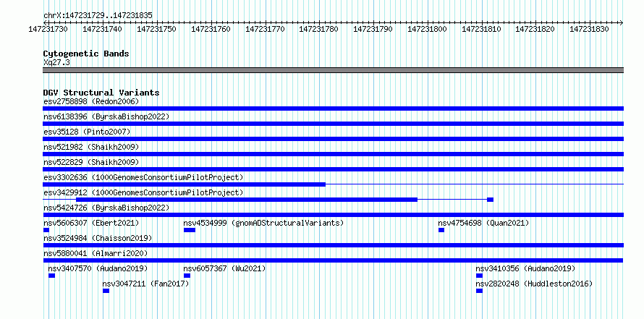The width and height of the screenshot is (644, 319).
Task: Click nsv4534999 (gnomADStructuralVariants) label
Action: (263, 223)
